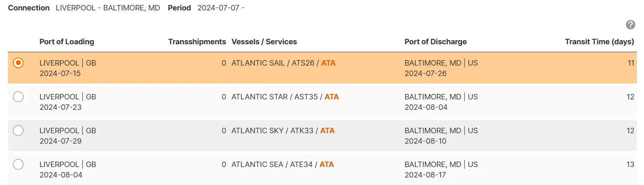
Task: Select the ATLANTIC SAIL sailing radio button
Action: [18, 63]
